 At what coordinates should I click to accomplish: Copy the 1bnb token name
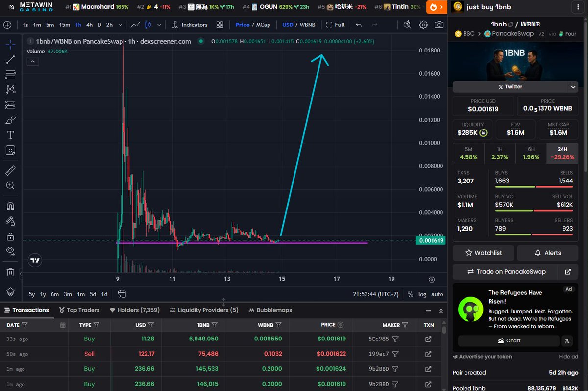511,24
